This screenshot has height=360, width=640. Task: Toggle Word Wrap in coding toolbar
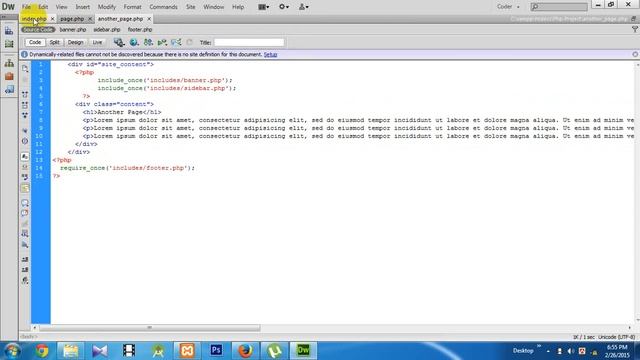(25, 178)
